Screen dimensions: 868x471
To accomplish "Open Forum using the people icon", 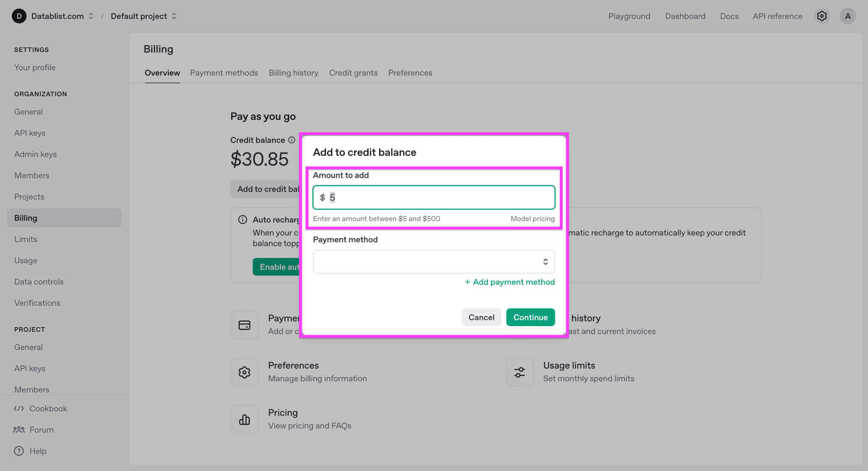I will [x=19, y=429].
